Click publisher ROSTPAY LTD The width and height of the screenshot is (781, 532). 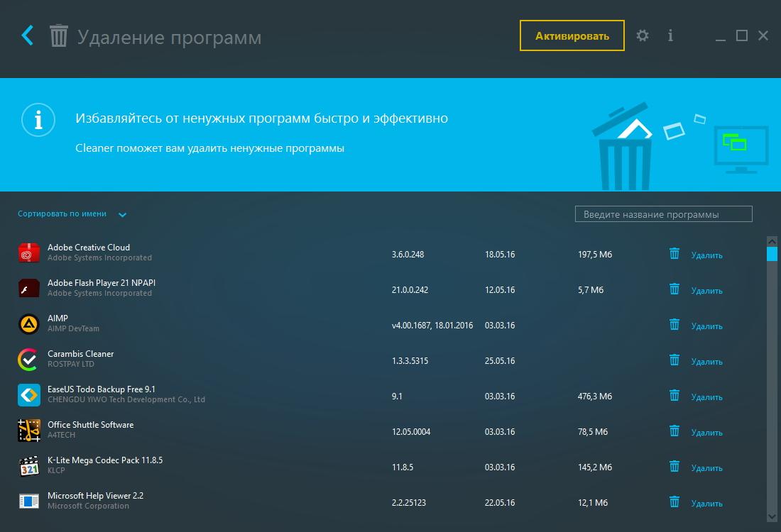(71, 364)
